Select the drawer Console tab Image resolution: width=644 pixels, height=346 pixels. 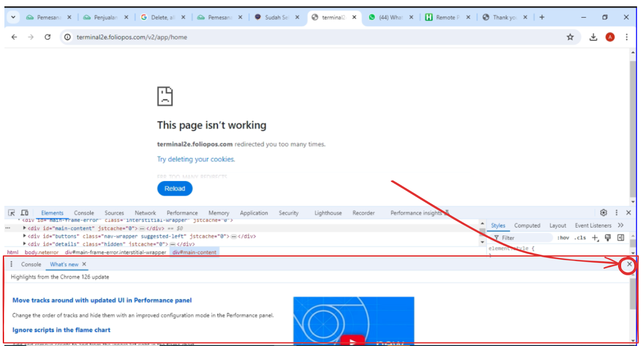click(x=31, y=264)
